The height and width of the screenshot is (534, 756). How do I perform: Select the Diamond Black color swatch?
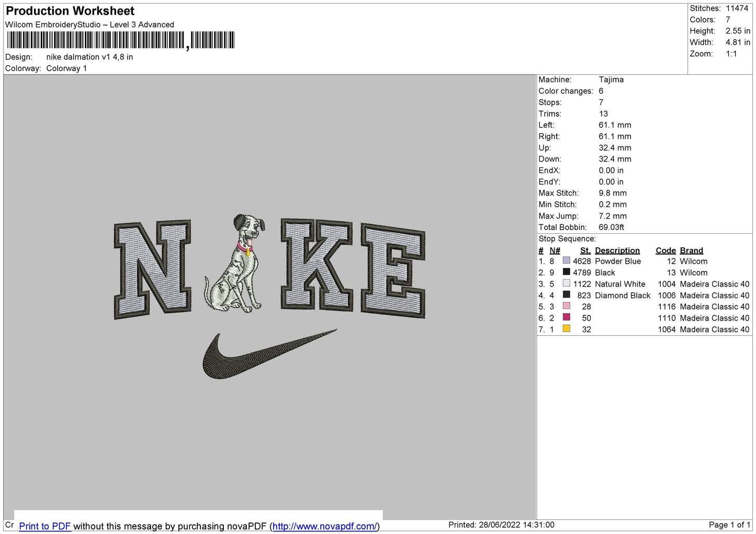pos(566,295)
